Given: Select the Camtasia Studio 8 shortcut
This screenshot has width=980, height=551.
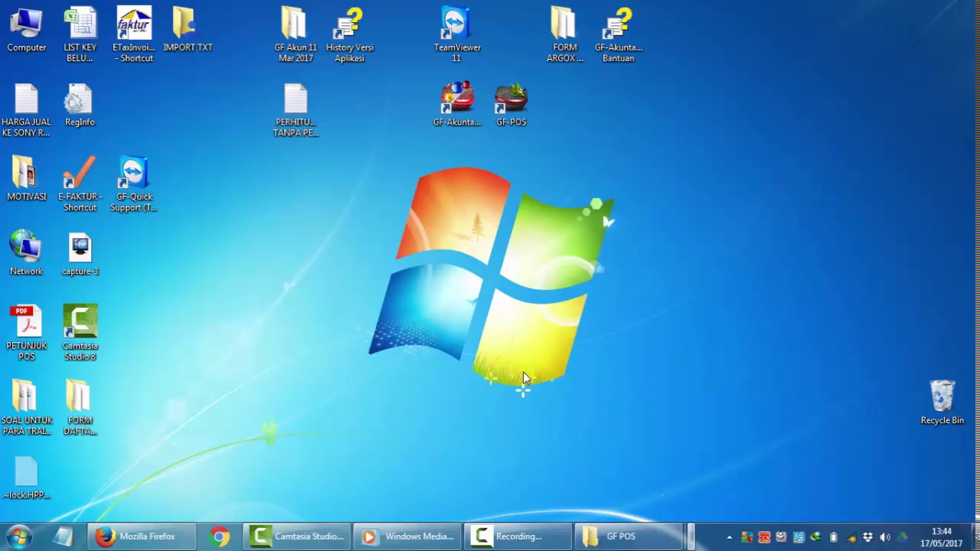Looking at the screenshot, I should pyautogui.click(x=80, y=334).
